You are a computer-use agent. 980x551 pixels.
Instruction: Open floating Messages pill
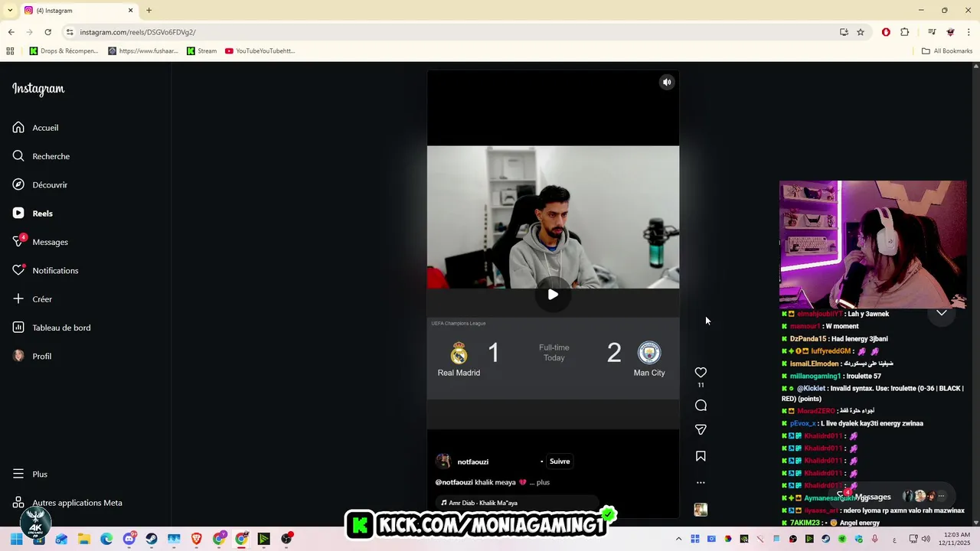pos(891,497)
